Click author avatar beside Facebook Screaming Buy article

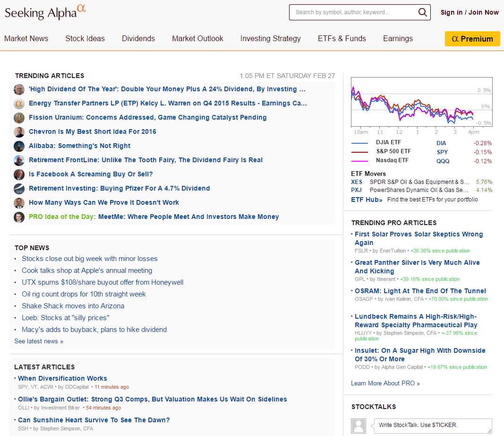[19, 174]
